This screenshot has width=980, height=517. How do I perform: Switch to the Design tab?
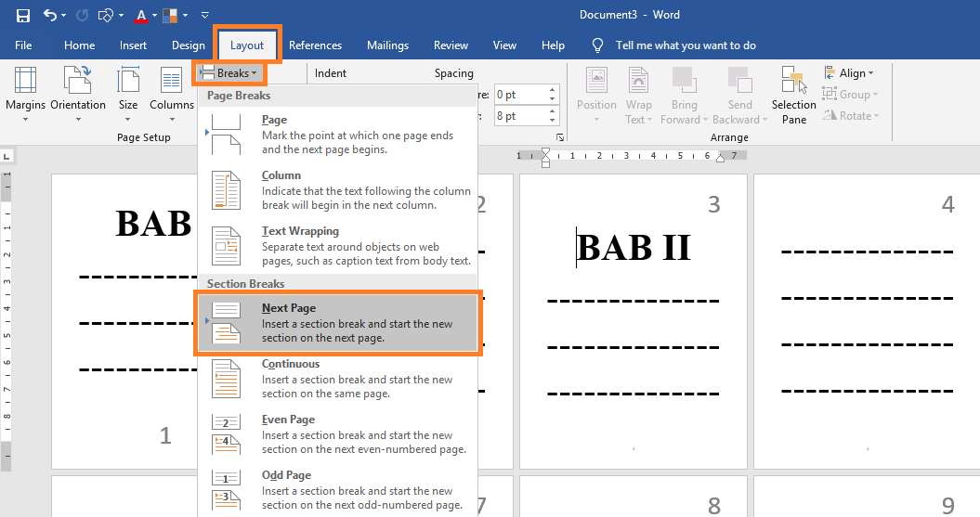[x=189, y=45]
